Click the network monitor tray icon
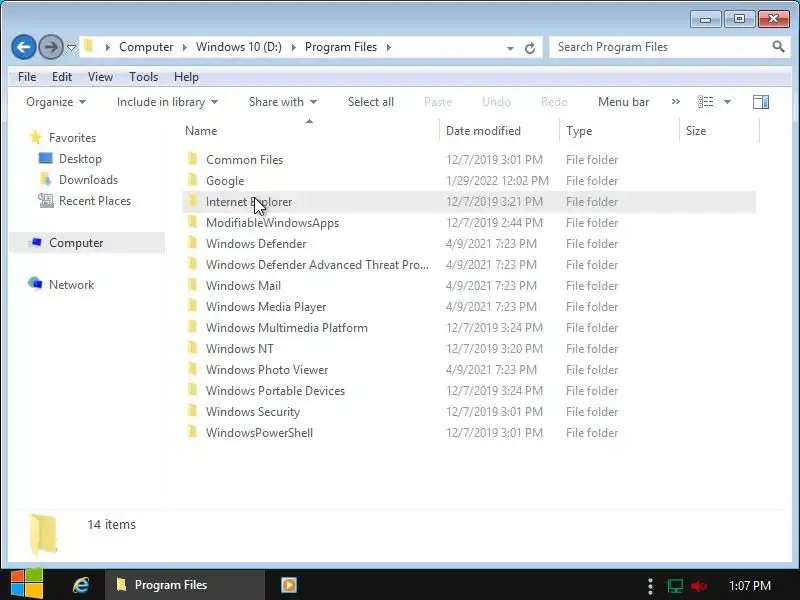Image resolution: width=800 pixels, height=600 pixels. tap(675, 585)
